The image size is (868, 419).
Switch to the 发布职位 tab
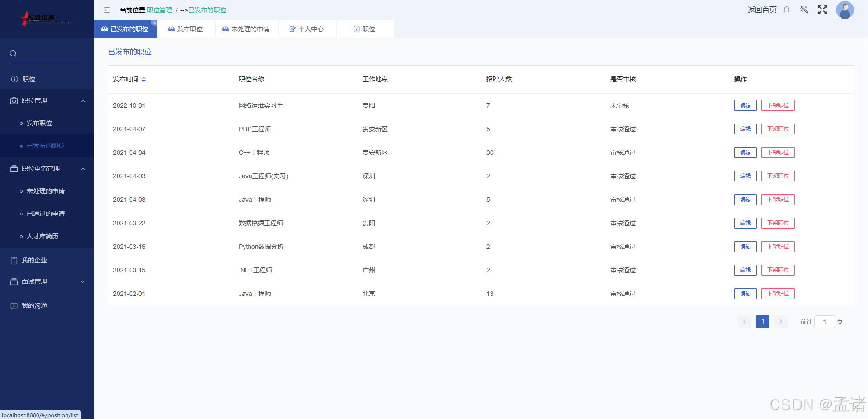[186, 29]
